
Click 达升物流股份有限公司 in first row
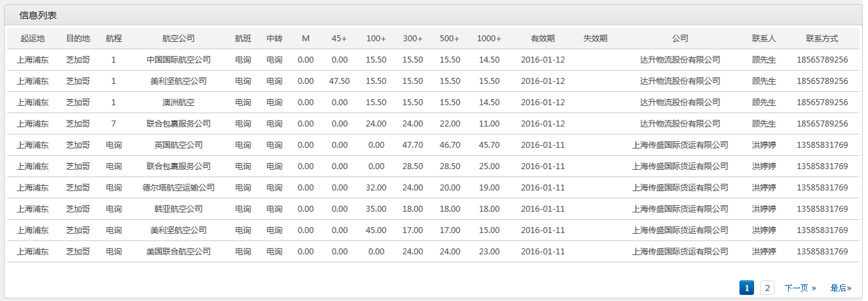pyautogui.click(x=680, y=60)
